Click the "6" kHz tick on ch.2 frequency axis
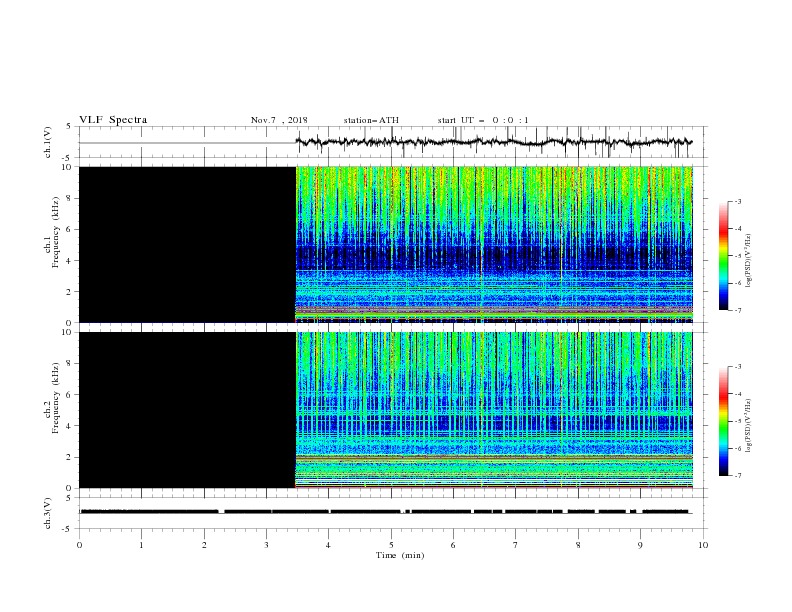 tap(69, 395)
